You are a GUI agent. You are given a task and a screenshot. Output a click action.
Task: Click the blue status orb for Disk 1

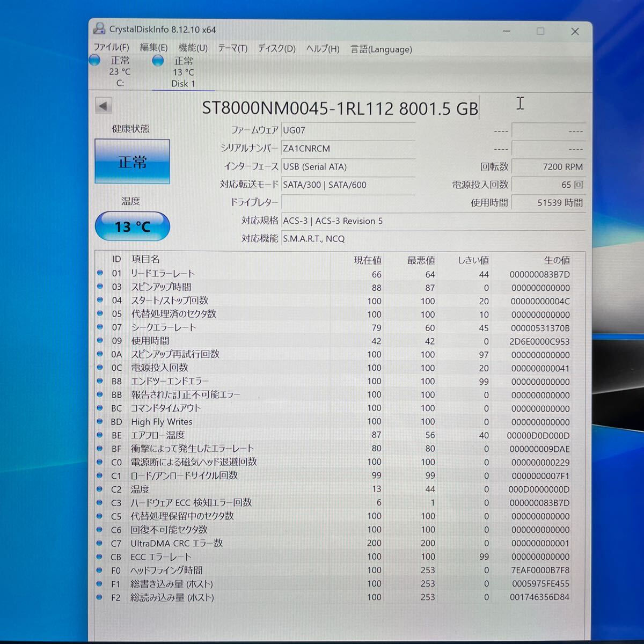(158, 61)
